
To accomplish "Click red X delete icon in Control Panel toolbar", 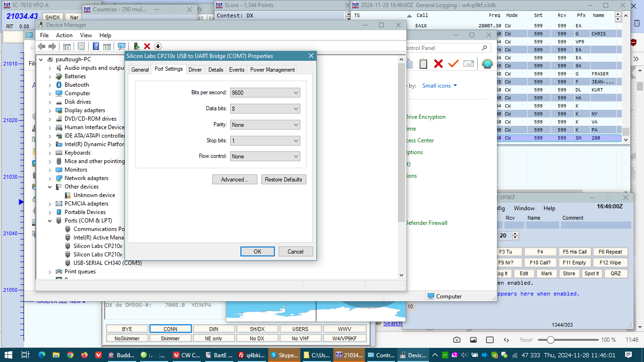I will 438,64.
